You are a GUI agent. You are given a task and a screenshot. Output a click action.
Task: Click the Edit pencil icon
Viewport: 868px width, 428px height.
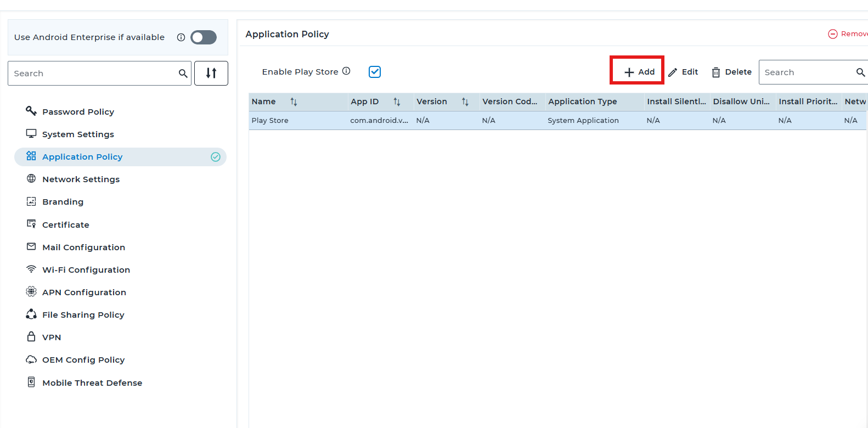coord(673,72)
